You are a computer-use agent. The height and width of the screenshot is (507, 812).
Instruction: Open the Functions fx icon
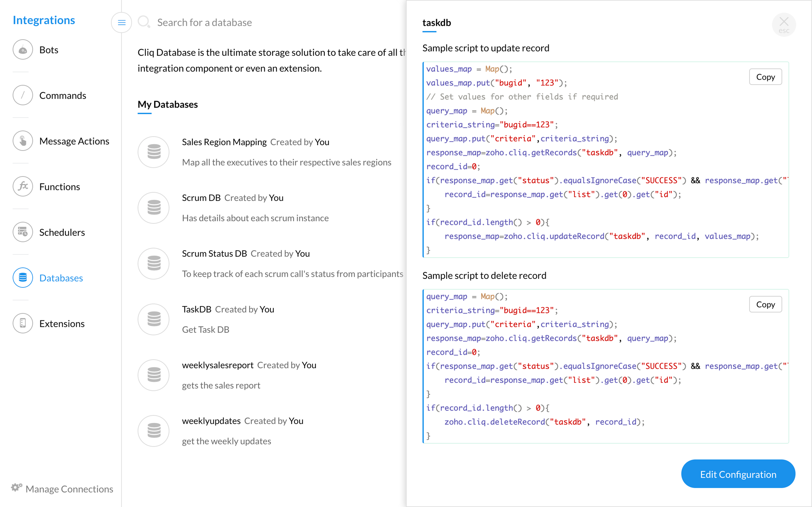click(23, 186)
